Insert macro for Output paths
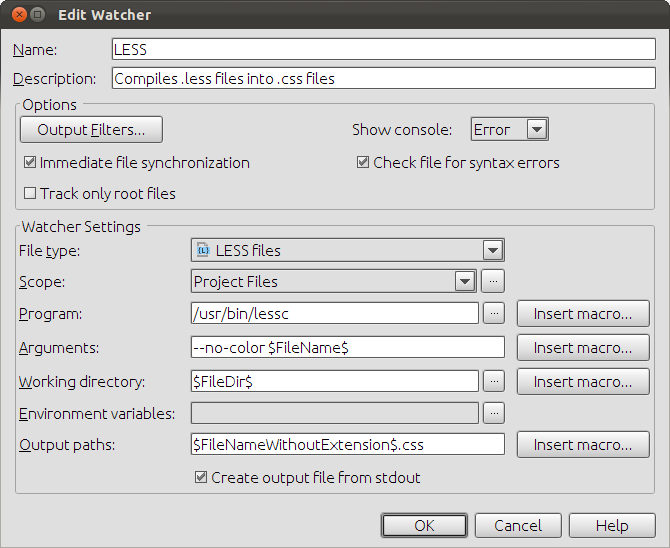 (583, 445)
